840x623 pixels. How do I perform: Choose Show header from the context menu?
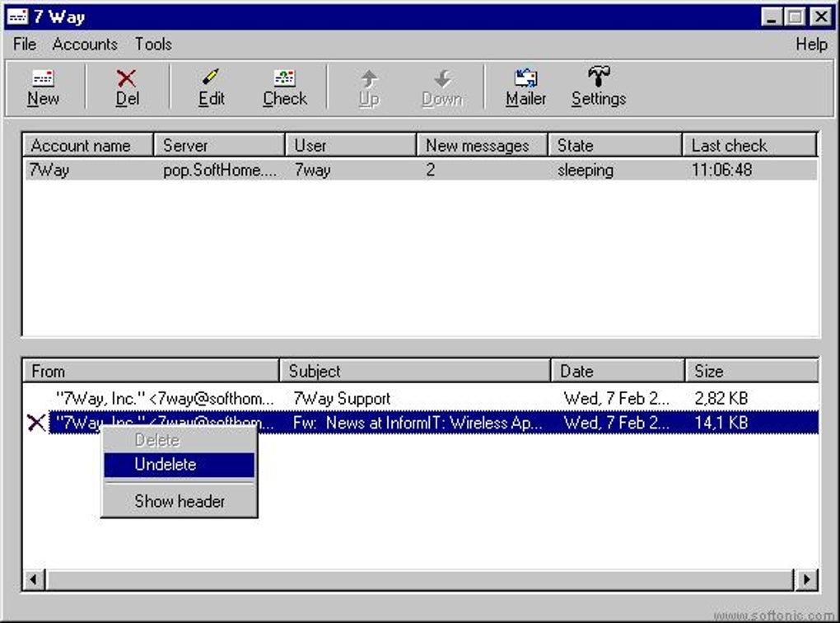coord(179,501)
